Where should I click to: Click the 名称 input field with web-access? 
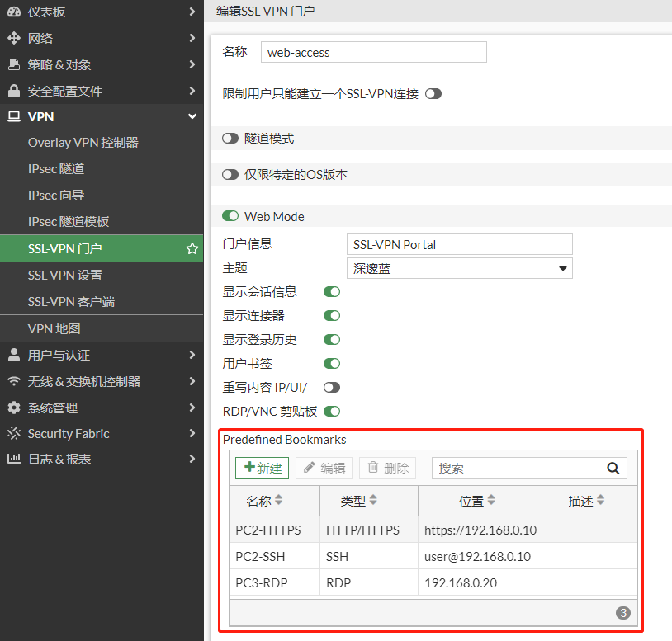[x=373, y=52]
